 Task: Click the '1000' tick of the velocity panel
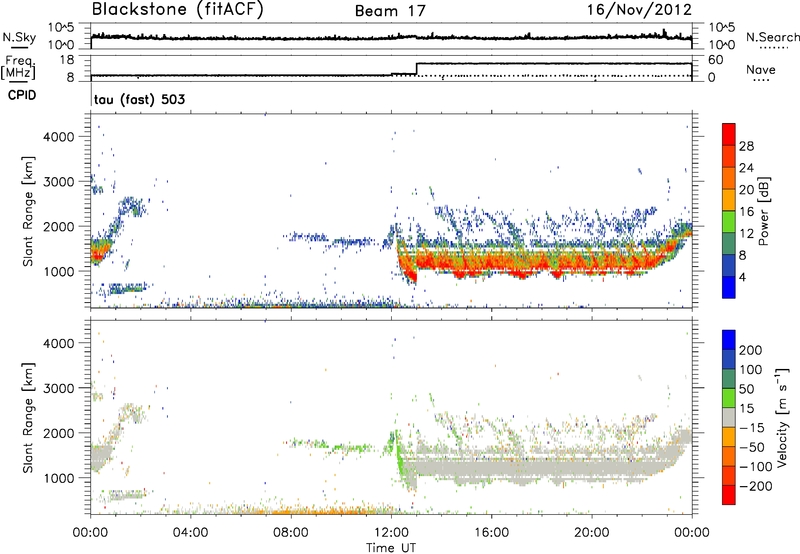[58, 478]
